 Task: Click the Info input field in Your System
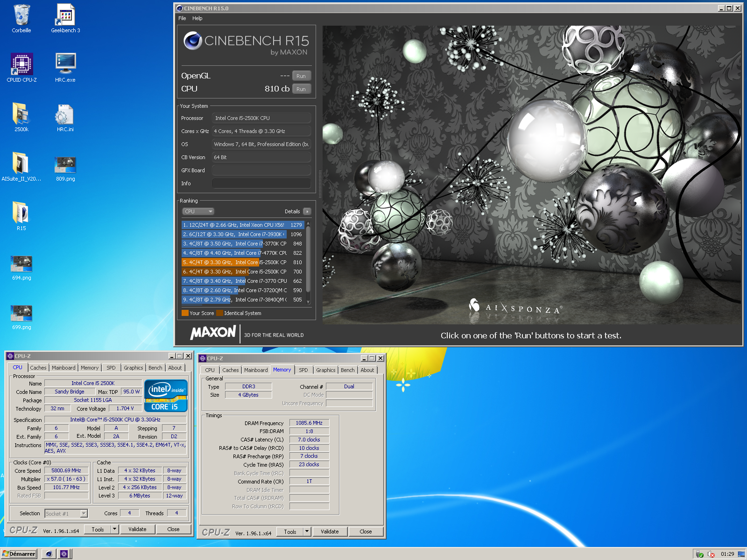coord(261,183)
